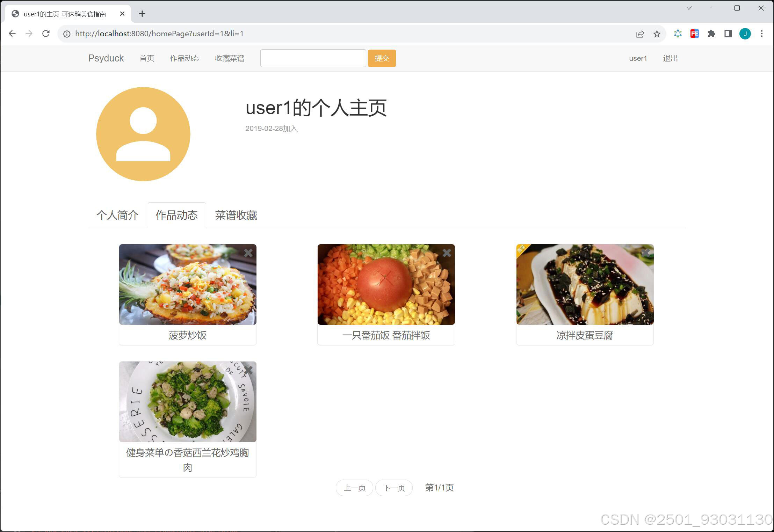Open the 菠萝炒饭 recipe thumbnail
This screenshot has width=774, height=532.
187,284
